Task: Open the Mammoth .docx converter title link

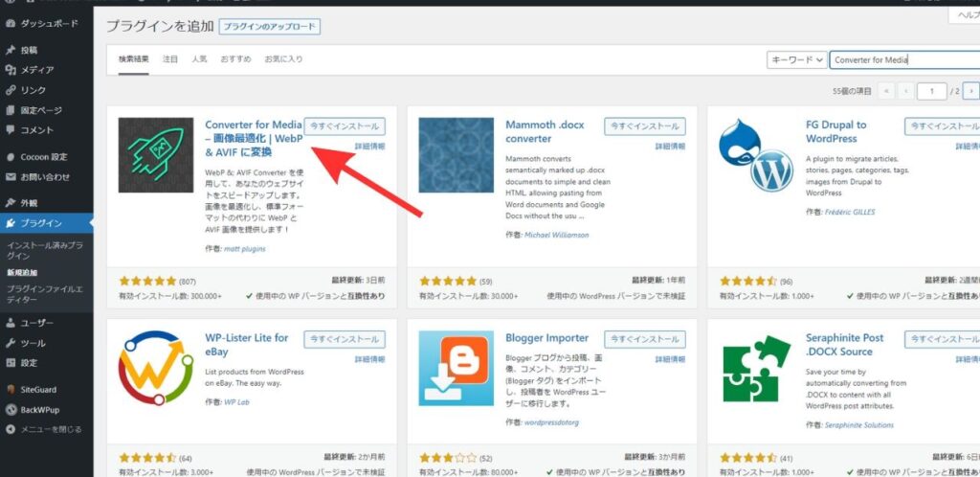Action: [545, 131]
